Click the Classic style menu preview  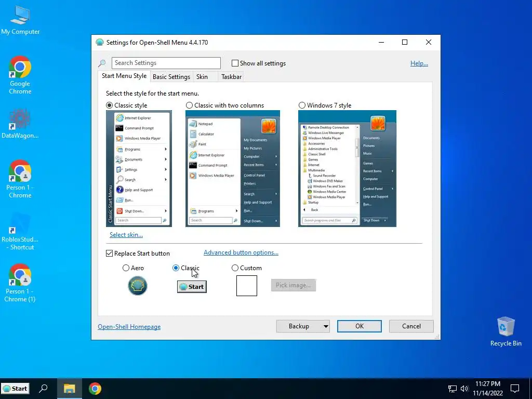(139, 169)
